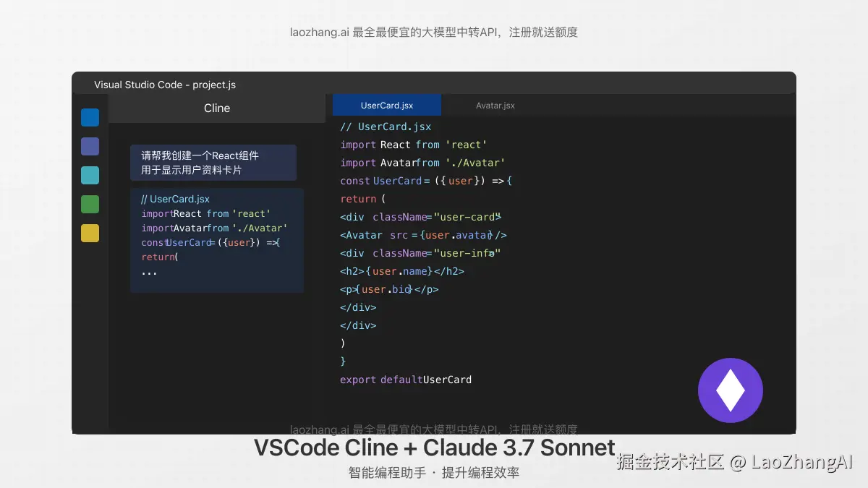Click the laozhang.ai link at the top

[x=434, y=32]
